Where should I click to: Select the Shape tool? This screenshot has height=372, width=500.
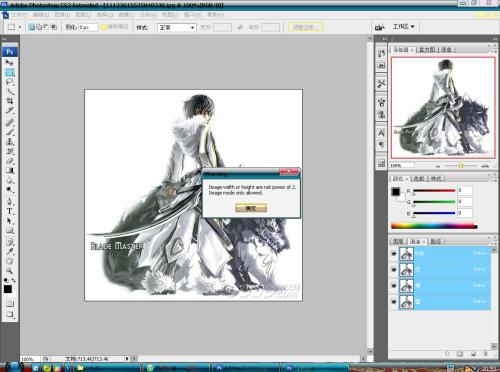click(x=9, y=230)
